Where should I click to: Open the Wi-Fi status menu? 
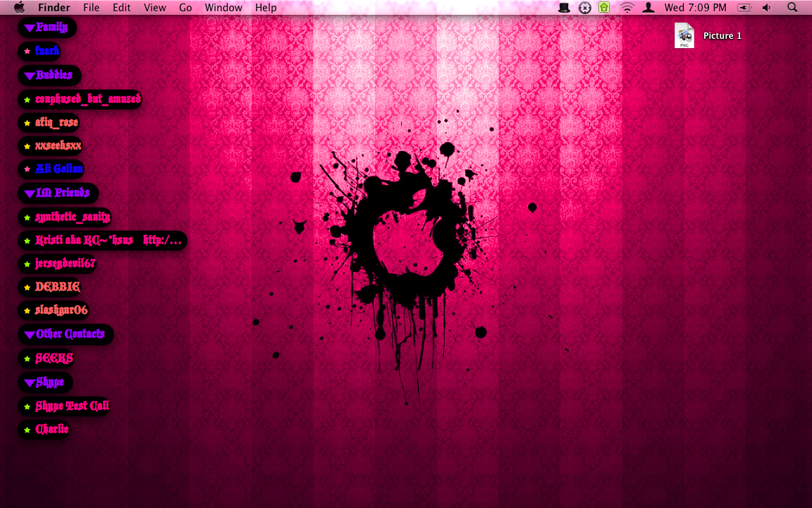point(627,7)
